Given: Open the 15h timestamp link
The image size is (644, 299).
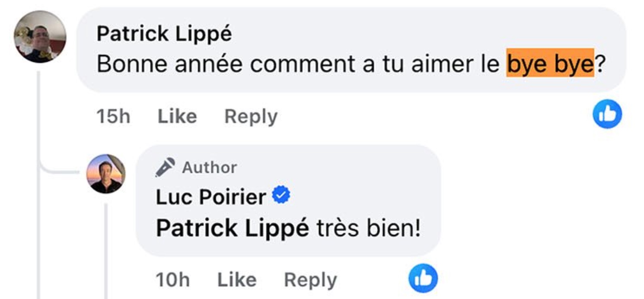Looking at the screenshot, I should coord(113,117).
